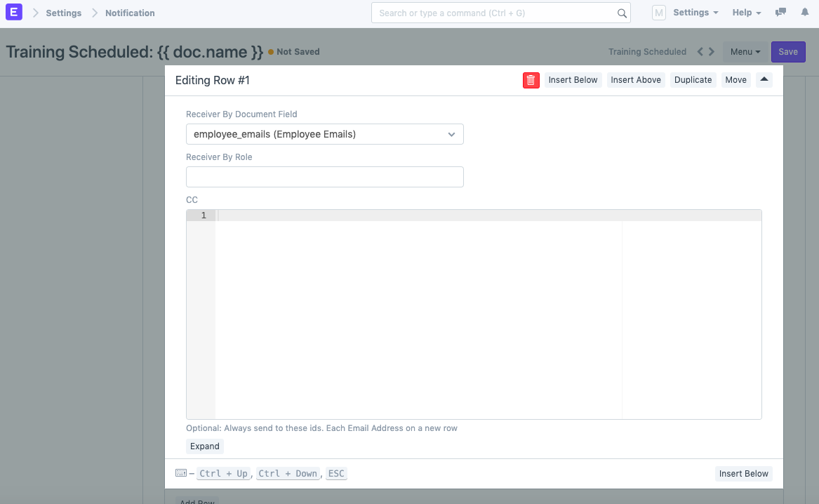Open the user avatar M icon
Screen dimensions: 819x504
pyautogui.click(x=659, y=13)
